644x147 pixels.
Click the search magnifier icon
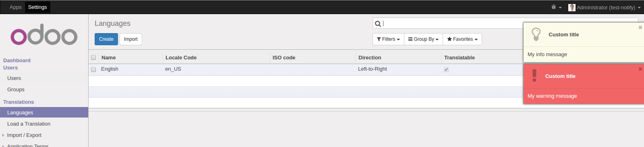(378, 24)
